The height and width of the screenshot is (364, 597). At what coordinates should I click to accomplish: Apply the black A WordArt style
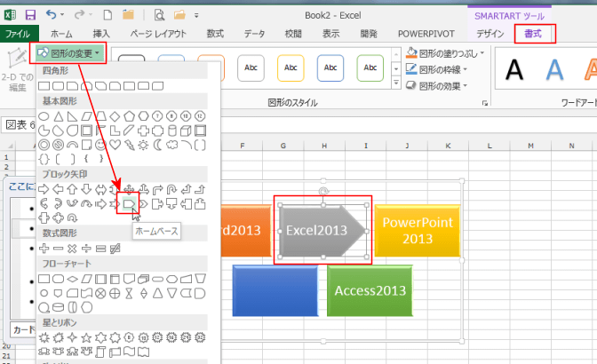pyautogui.click(x=514, y=69)
